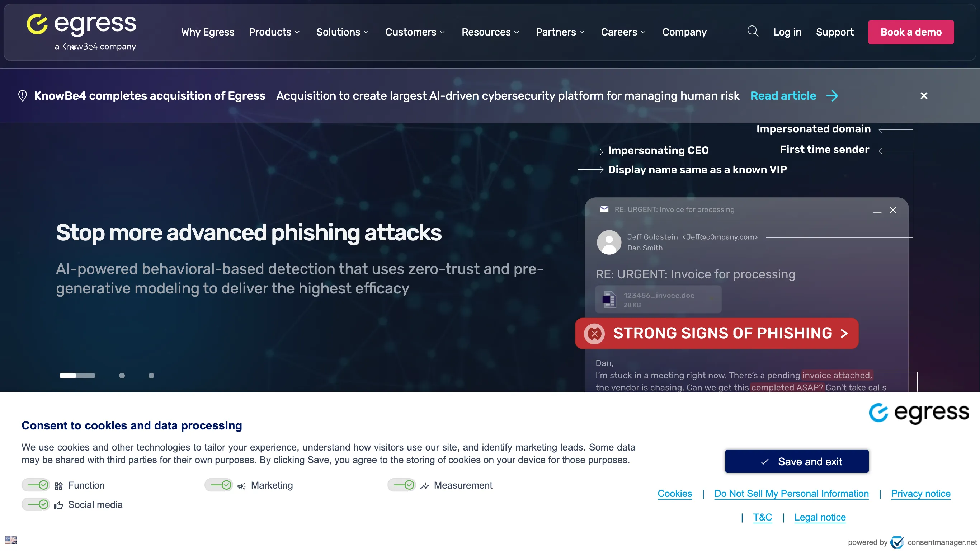
Task: Turn off Measurement cookies toggle
Action: 402,485
